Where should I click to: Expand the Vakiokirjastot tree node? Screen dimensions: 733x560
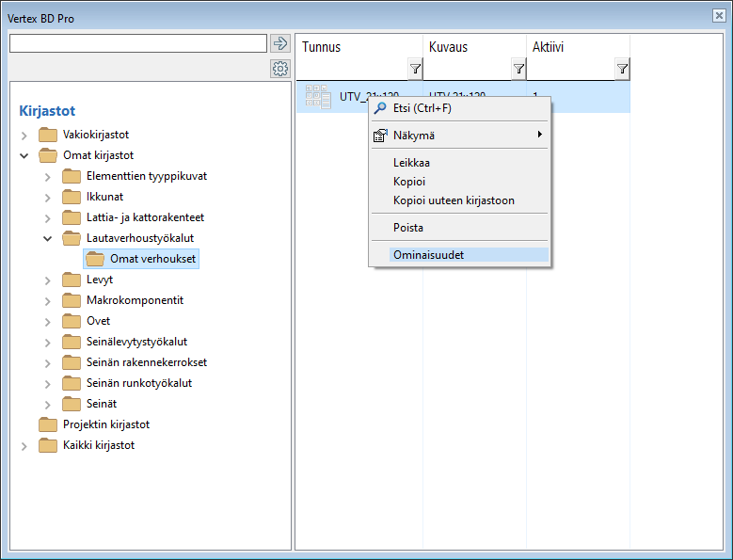(x=24, y=135)
